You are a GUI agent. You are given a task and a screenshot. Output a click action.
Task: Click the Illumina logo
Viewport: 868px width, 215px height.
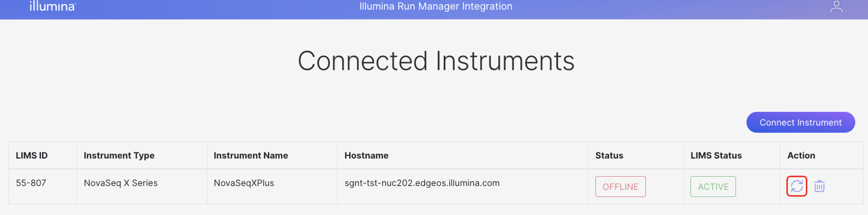pos(52,6)
